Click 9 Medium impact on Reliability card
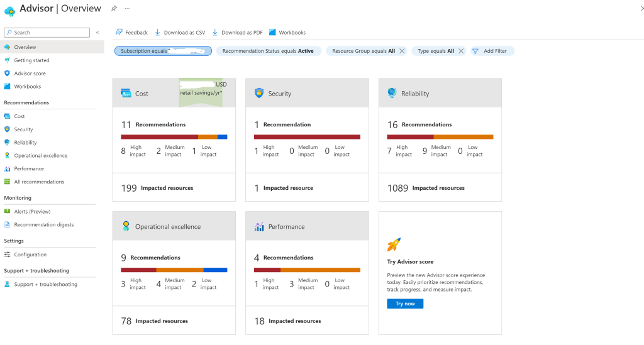Viewport: 644px width, 345px height. tap(436, 151)
